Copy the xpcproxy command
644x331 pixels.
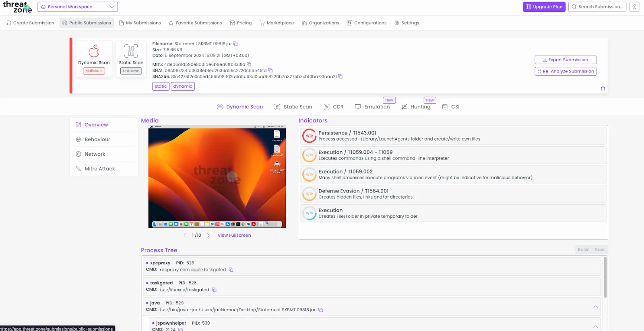coord(231,270)
